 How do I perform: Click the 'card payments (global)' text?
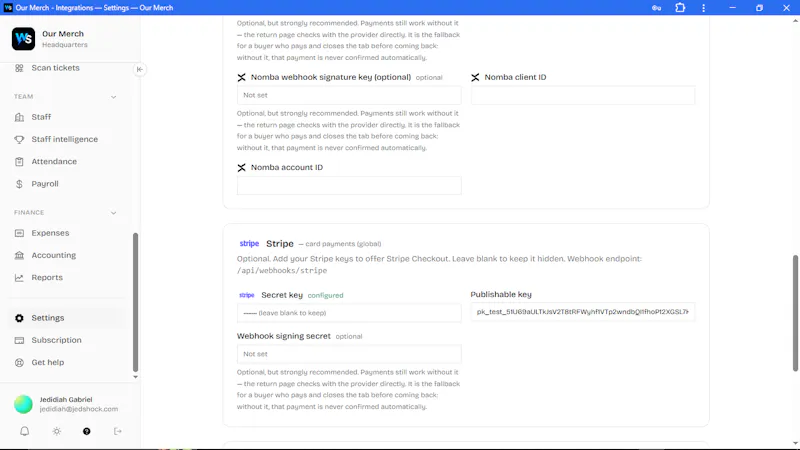(343, 244)
